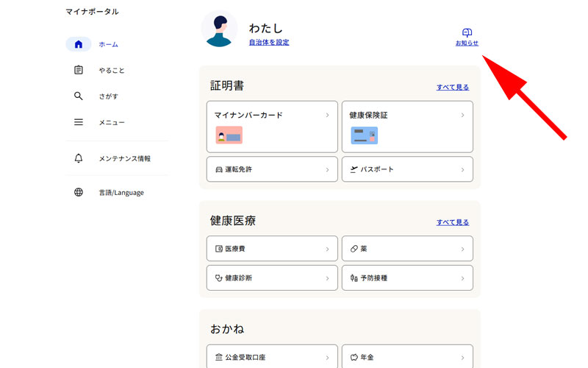Open やること in the sidebar
588x368 pixels.
pos(112,70)
